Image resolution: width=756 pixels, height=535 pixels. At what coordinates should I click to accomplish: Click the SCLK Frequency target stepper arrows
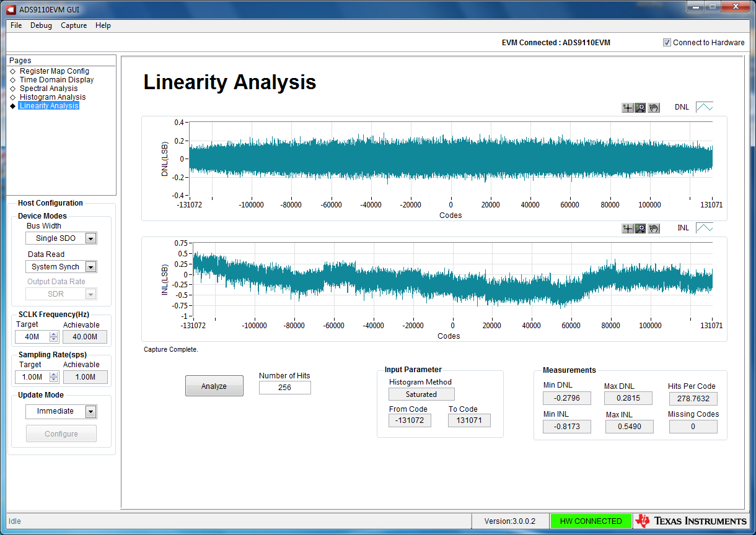click(53, 337)
